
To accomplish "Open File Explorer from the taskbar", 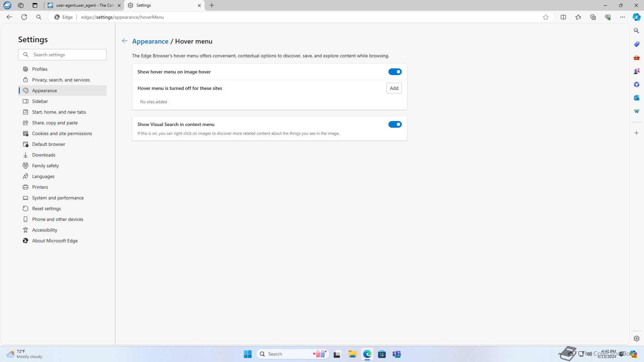I will pyautogui.click(x=352, y=354).
